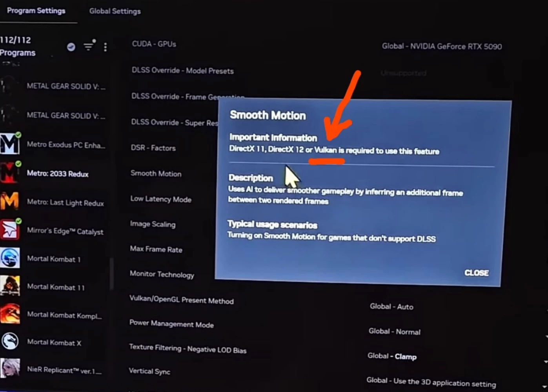Viewport: 548px width, 392px height.
Task: Close the Smooth Motion info dialog
Action: click(x=476, y=273)
